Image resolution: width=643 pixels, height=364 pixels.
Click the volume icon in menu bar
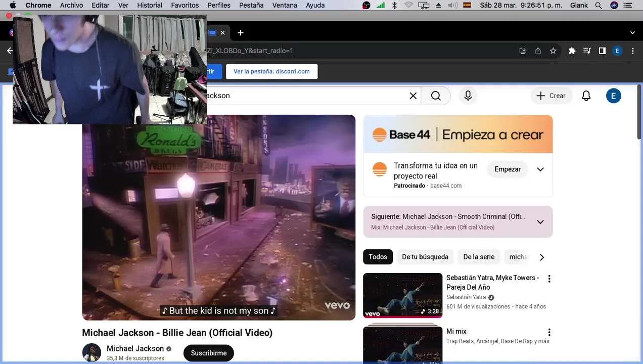[452, 5]
